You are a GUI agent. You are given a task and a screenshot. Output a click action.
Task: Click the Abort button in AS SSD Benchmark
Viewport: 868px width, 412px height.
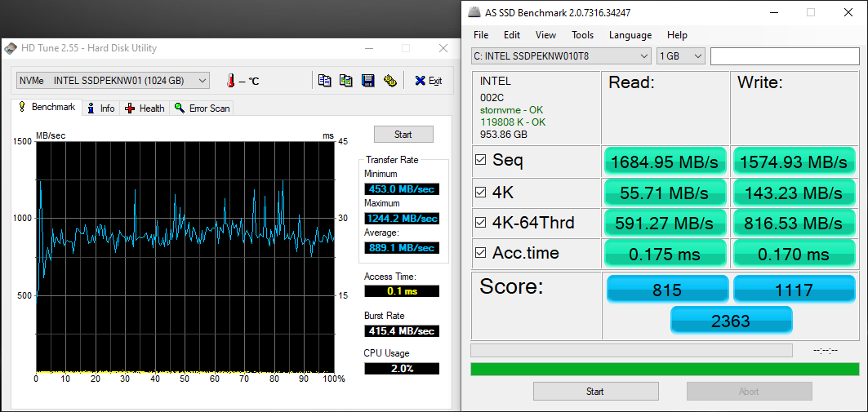pos(749,391)
